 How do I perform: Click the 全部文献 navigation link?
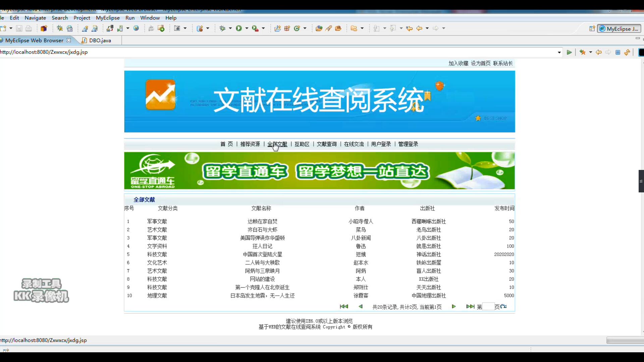click(277, 144)
